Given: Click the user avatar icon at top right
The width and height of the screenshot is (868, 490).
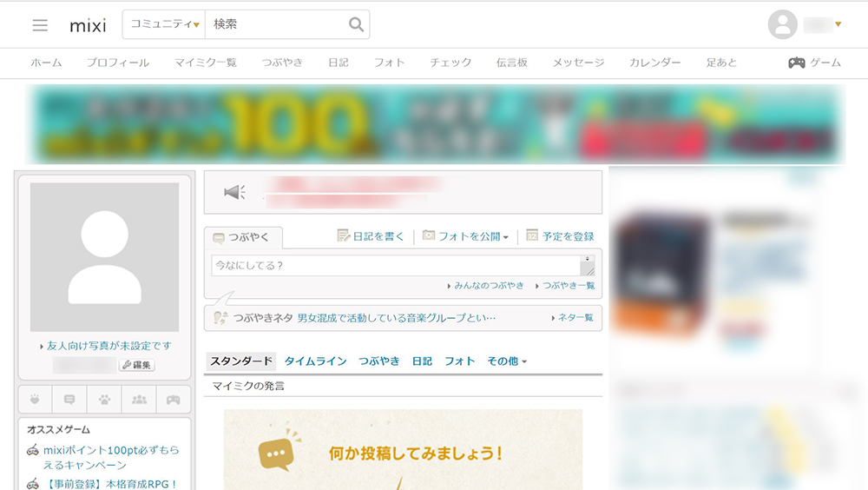Looking at the screenshot, I should pos(782,24).
